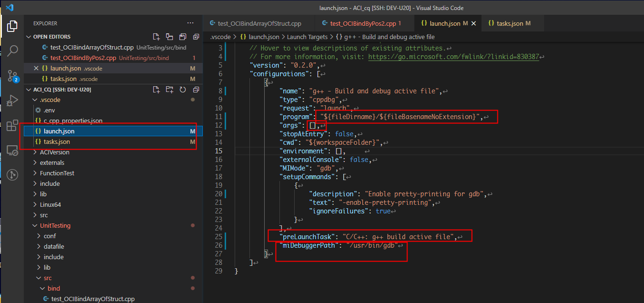
Task: Close the launch.json editor tab
Action: [473, 23]
